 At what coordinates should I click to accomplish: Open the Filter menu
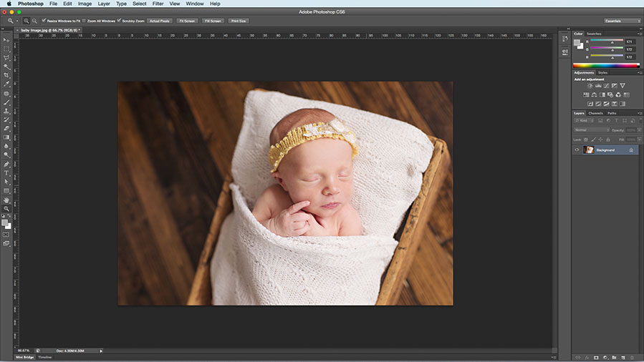tap(158, 4)
